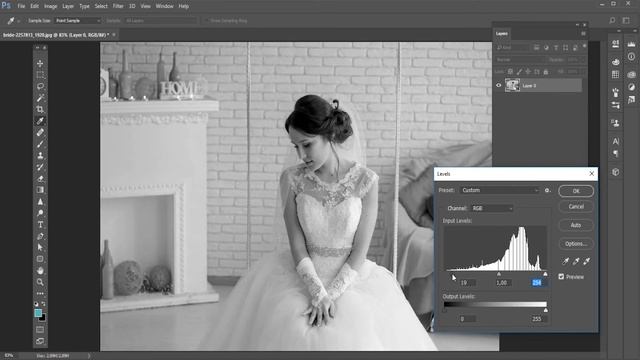Toggle lock position in Layers panel
The height and width of the screenshot is (360, 640).
pos(528,72)
